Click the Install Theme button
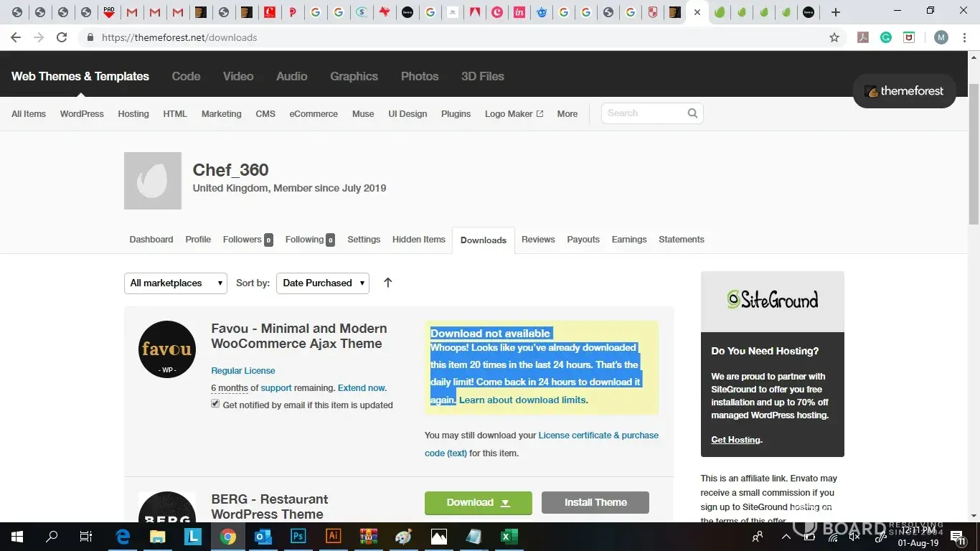The width and height of the screenshot is (980, 551). (x=595, y=502)
